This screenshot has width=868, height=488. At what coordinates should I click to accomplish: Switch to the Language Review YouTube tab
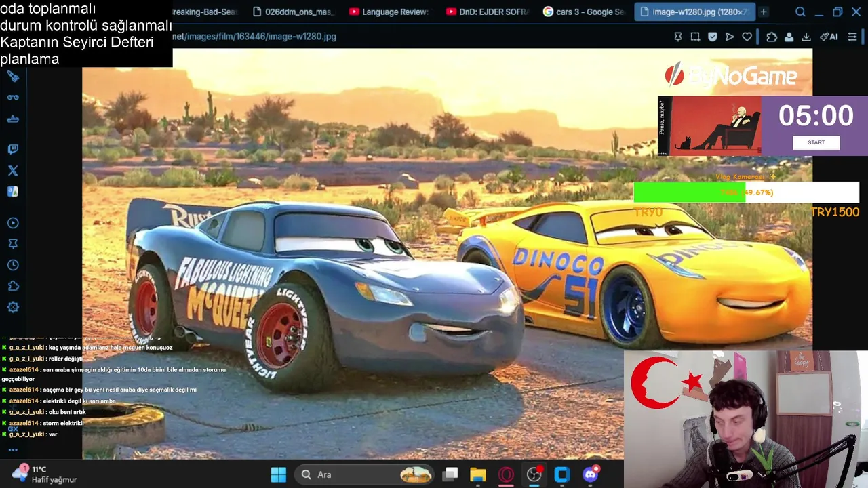coord(391,12)
